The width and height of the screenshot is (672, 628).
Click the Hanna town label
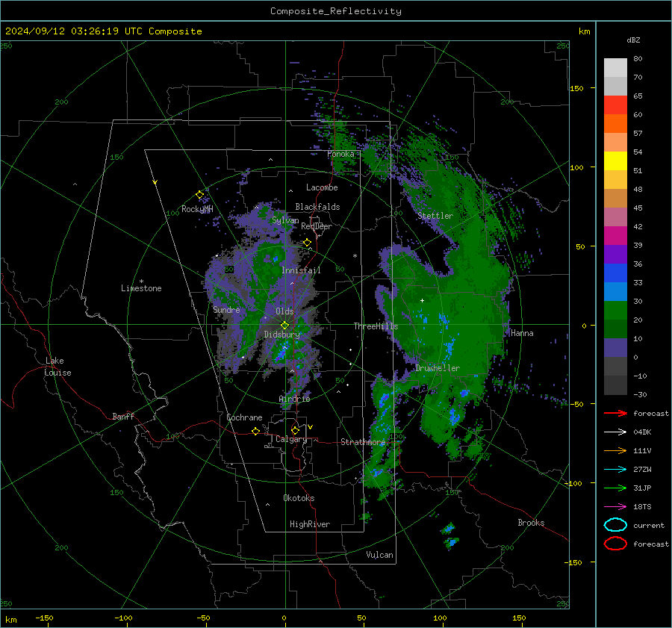[x=522, y=334]
